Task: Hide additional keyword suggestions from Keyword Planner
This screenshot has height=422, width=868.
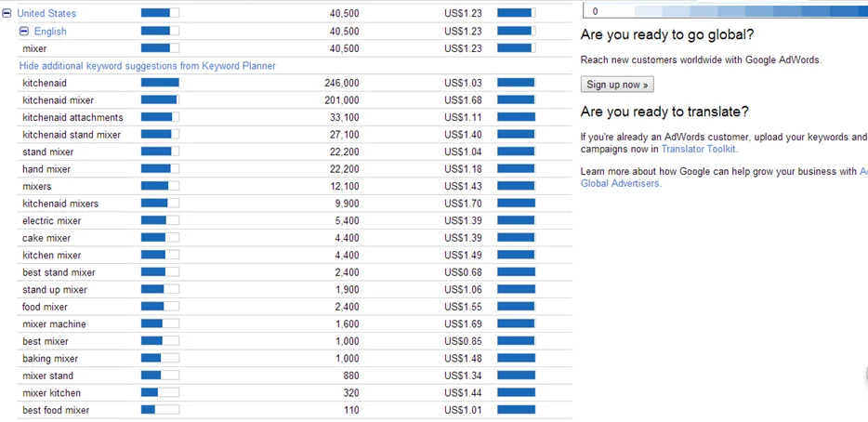Action: (147, 66)
